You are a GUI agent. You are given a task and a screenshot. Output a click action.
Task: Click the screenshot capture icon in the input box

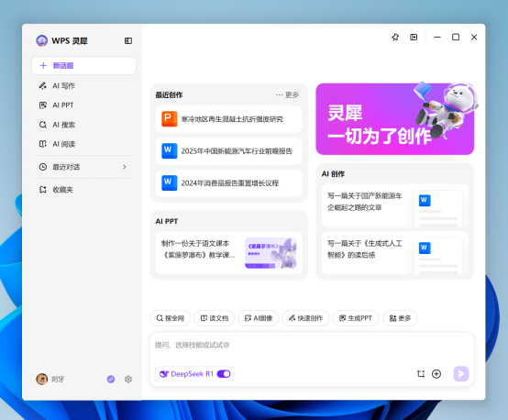421,374
